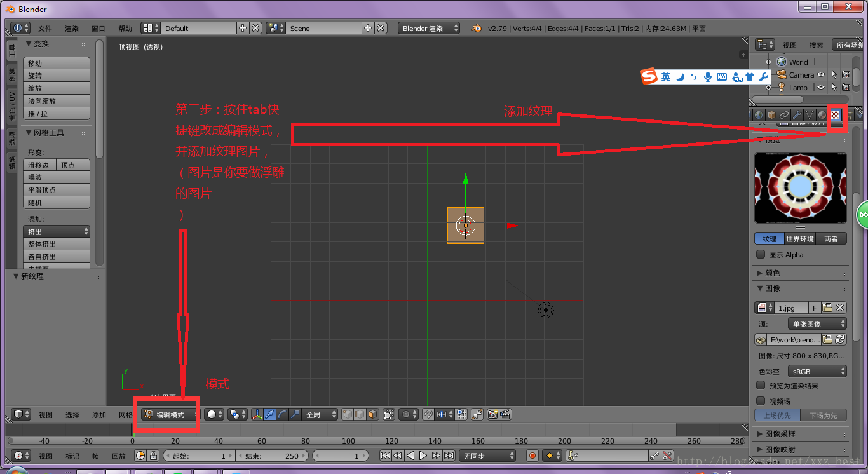Image resolution: width=868 pixels, height=474 pixels.
Task: Open the 渲染 menu in top bar
Action: pos(72,29)
